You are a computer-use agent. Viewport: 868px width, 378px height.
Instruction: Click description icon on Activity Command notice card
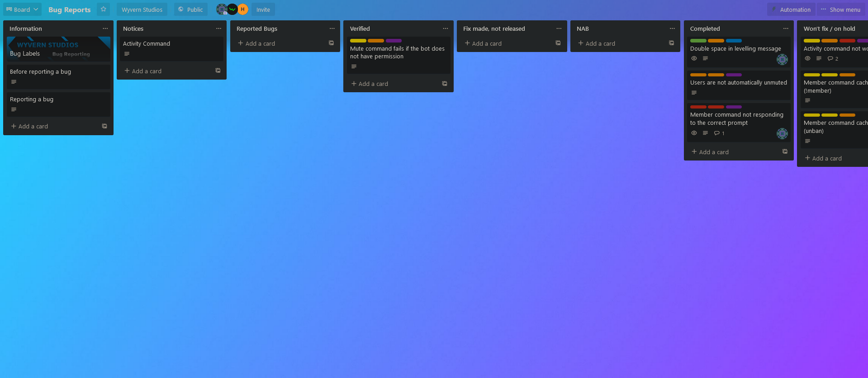(x=127, y=54)
